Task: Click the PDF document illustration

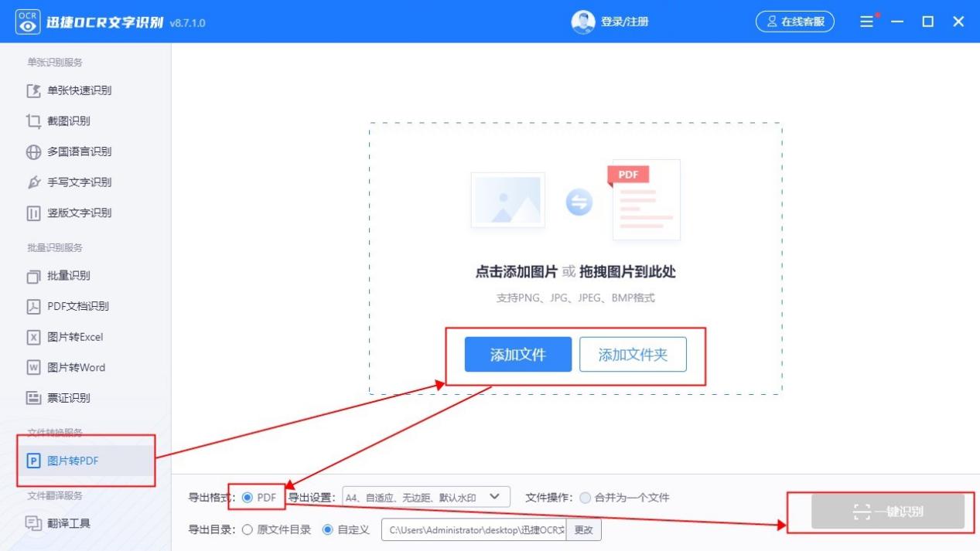Action: (x=645, y=199)
